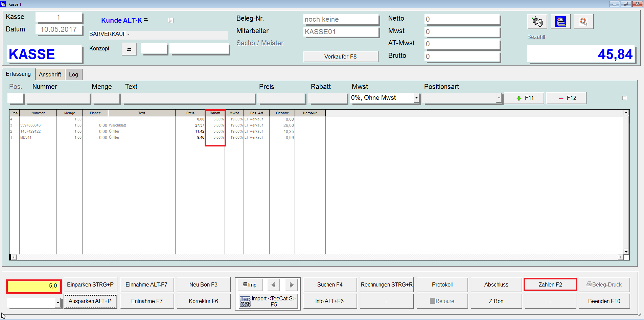Click the Brutto field
Viewport: 644px width, 320px height.
[x=462, y=56]
